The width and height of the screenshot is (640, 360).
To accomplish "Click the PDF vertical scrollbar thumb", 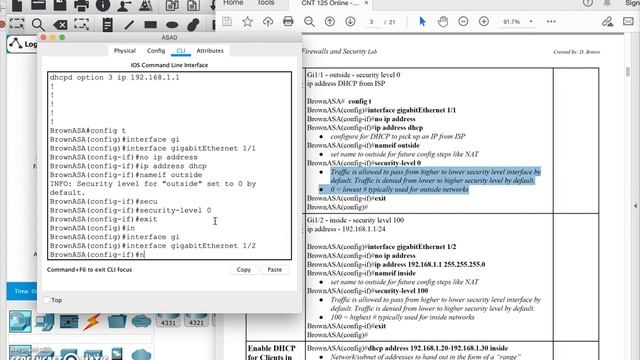I will [628, 71].
